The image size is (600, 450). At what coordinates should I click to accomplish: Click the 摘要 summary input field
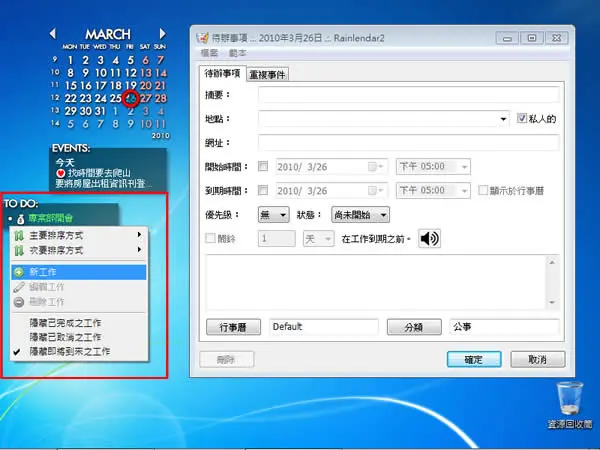click(408, 95)
